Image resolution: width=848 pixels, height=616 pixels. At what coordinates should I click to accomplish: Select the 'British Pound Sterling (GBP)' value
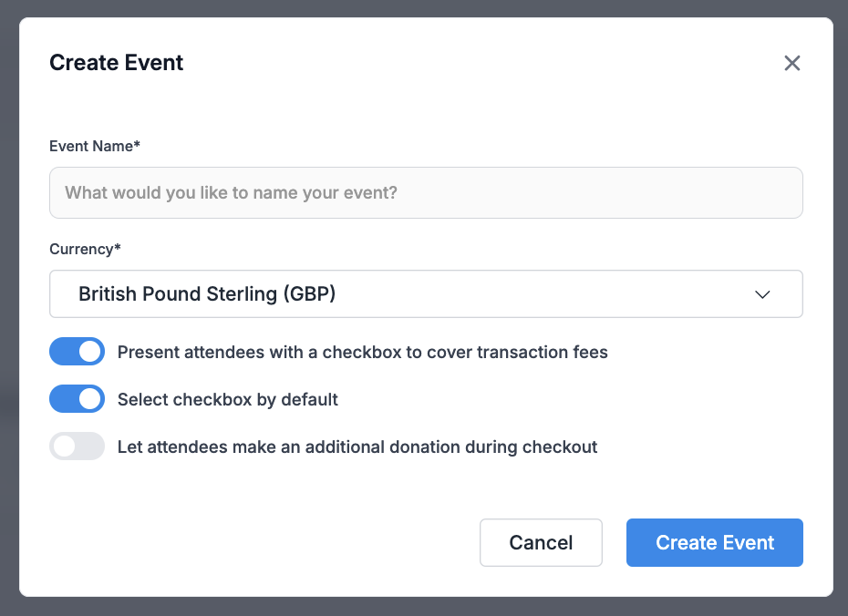[x=207, y=294]
